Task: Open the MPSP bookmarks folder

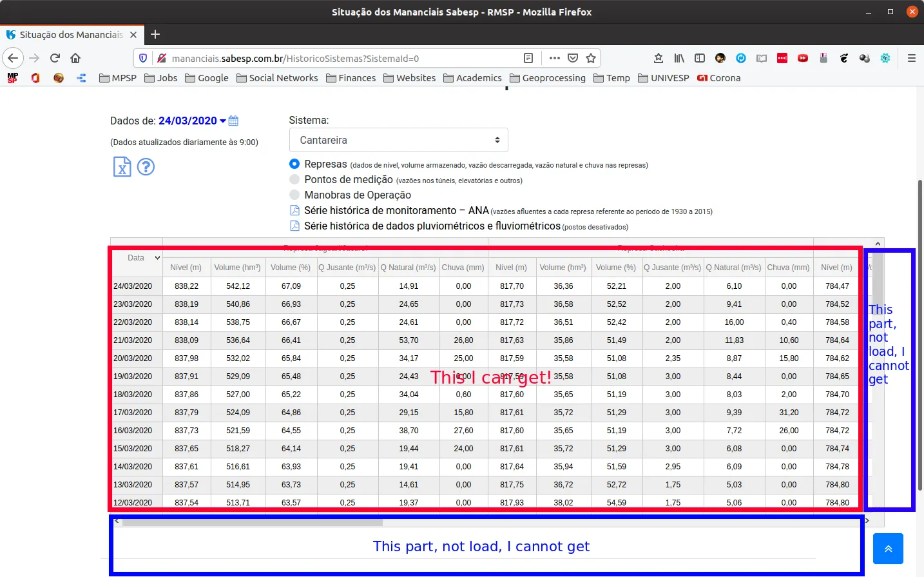Action: tap(118, 78)
